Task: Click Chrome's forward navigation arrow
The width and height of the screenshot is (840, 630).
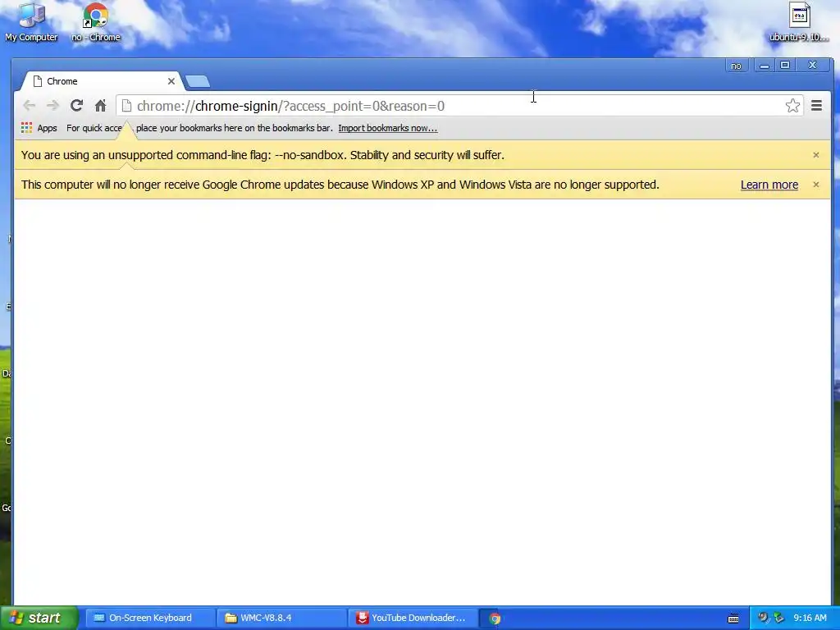Action: tap(52, 106)
